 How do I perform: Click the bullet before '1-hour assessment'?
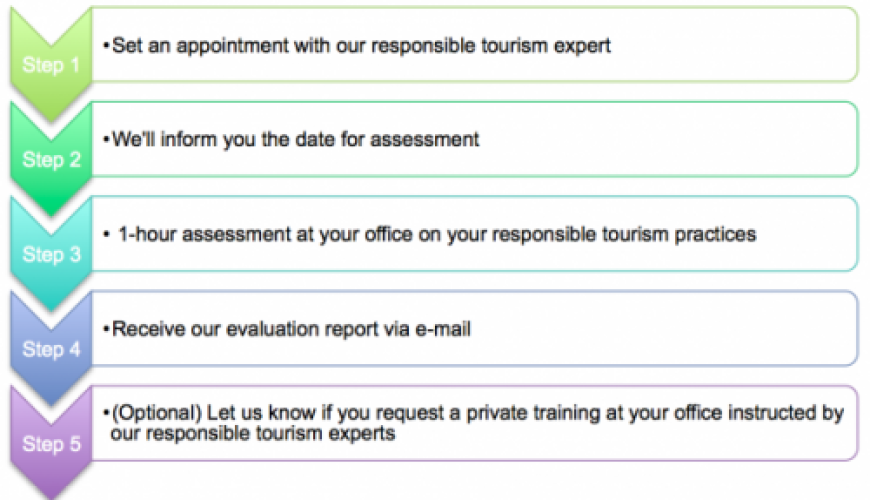tap(107, 234)
